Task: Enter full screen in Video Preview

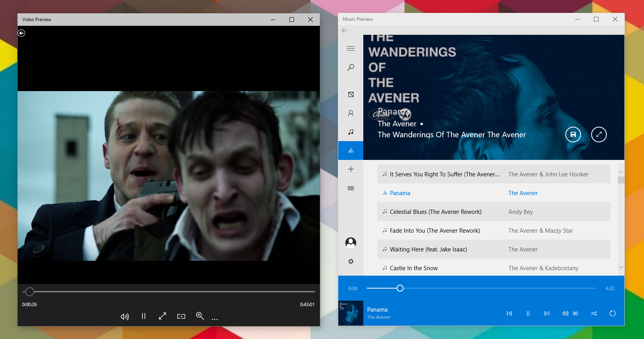Action: (162, 316)
